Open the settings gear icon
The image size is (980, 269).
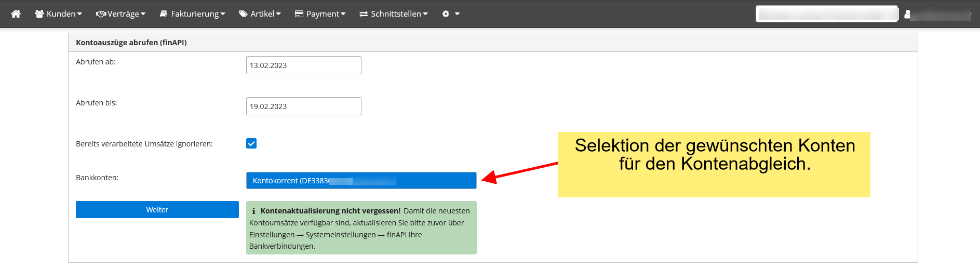(446, 14)
